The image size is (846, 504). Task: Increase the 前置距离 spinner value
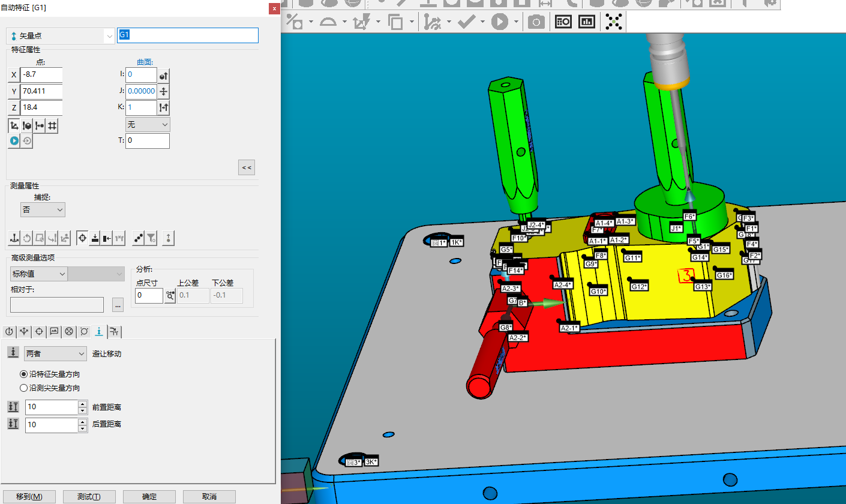(82, 404)
